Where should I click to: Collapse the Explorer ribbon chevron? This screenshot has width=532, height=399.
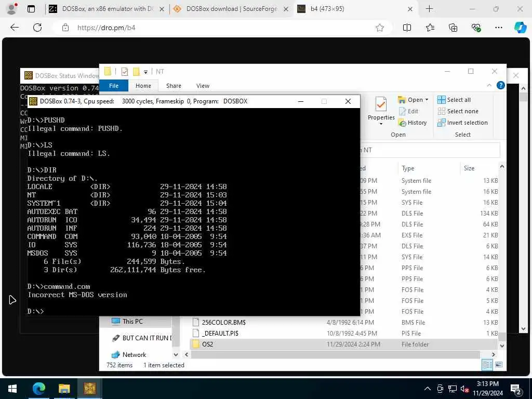coord(489,86)
